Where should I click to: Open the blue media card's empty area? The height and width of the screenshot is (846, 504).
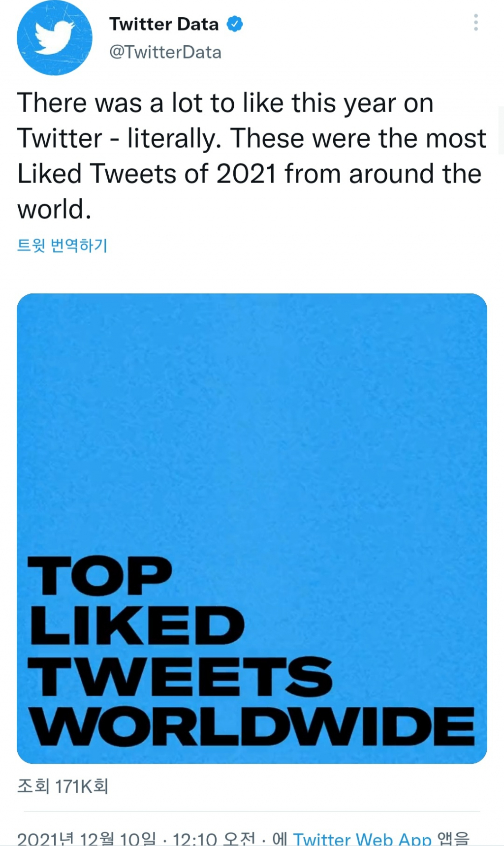pyautogui.click(x=252, y=418)
